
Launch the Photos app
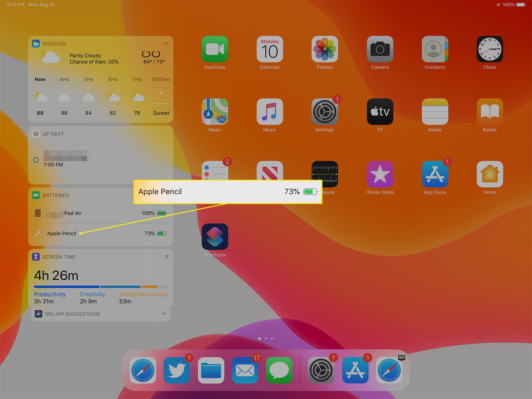(x=325, y=49)
